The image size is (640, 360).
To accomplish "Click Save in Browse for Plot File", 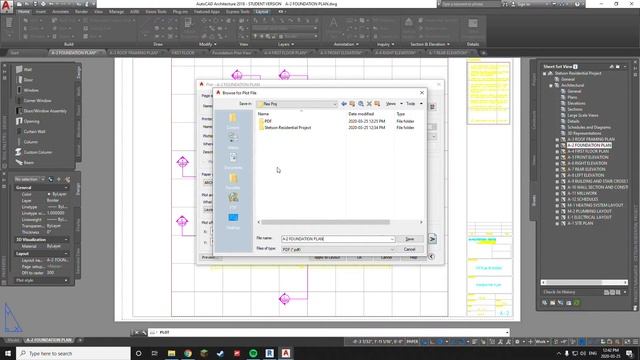I will coord(410,239).
